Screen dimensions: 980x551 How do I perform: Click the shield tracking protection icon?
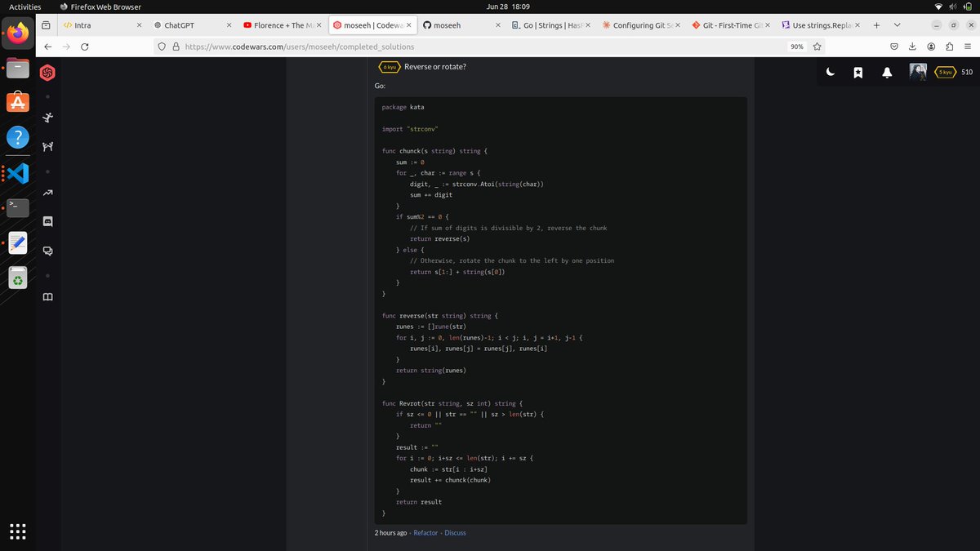(x=161, y=47)
